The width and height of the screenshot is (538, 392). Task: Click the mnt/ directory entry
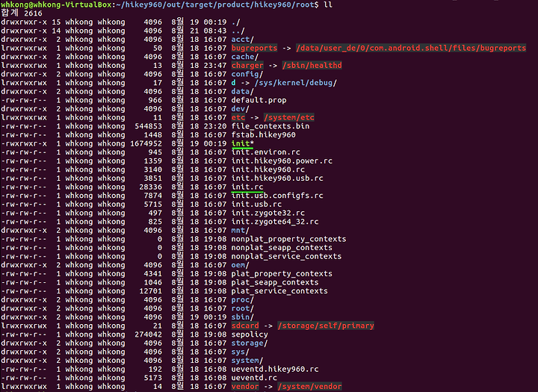240,231
